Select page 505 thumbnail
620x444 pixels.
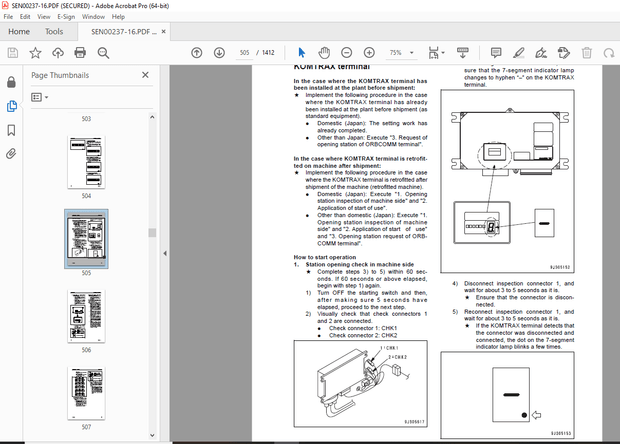click(x=86, y=239)
